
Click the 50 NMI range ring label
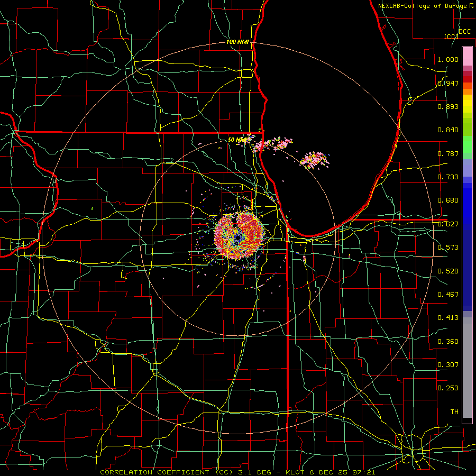pos(237,140)
